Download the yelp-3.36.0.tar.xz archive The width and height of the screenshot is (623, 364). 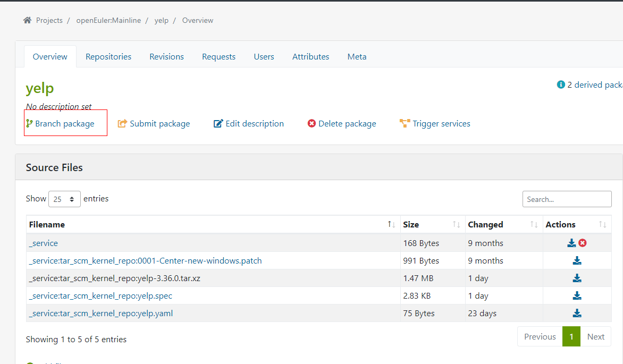click(x=577, y=278)
